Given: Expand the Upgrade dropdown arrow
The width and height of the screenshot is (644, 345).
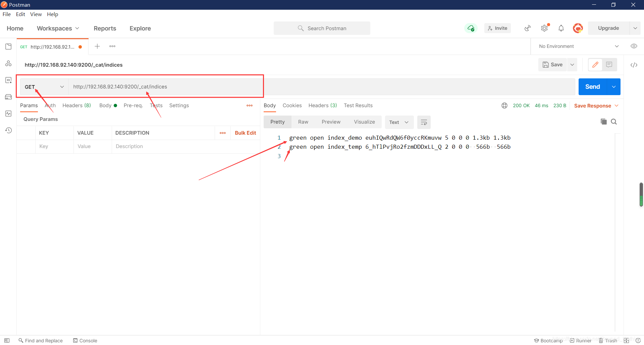Looking at the screenshot, I should [x=635, y=28].
